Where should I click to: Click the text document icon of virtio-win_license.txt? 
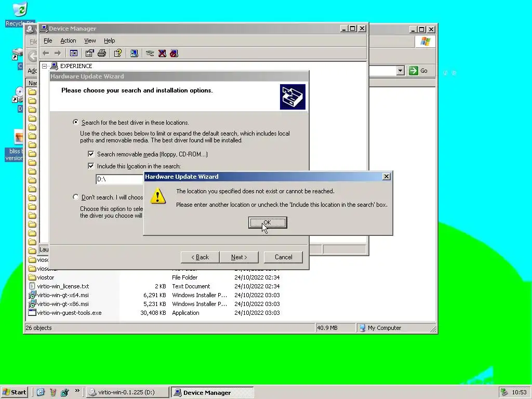(32, 286)
